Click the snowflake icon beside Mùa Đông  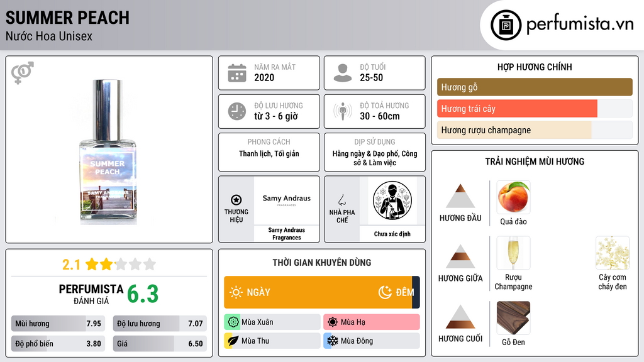coord(333,341)
